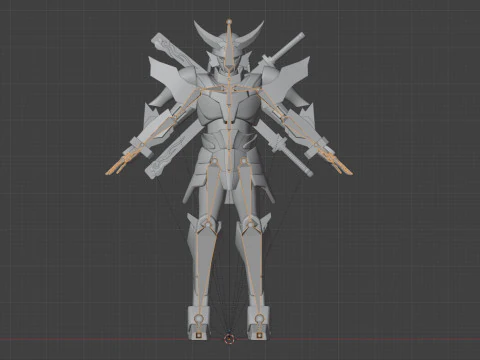Select the ankle joint circle on the viewer's right
This screenshot has width=480, height=360.
[x=259, y=318]
